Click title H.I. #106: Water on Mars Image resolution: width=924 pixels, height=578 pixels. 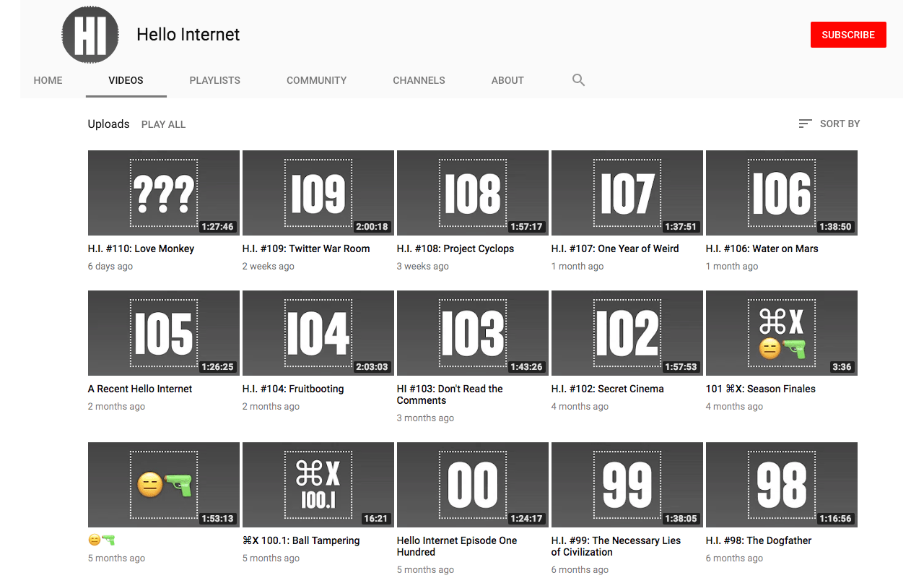(x=762, y=249)
